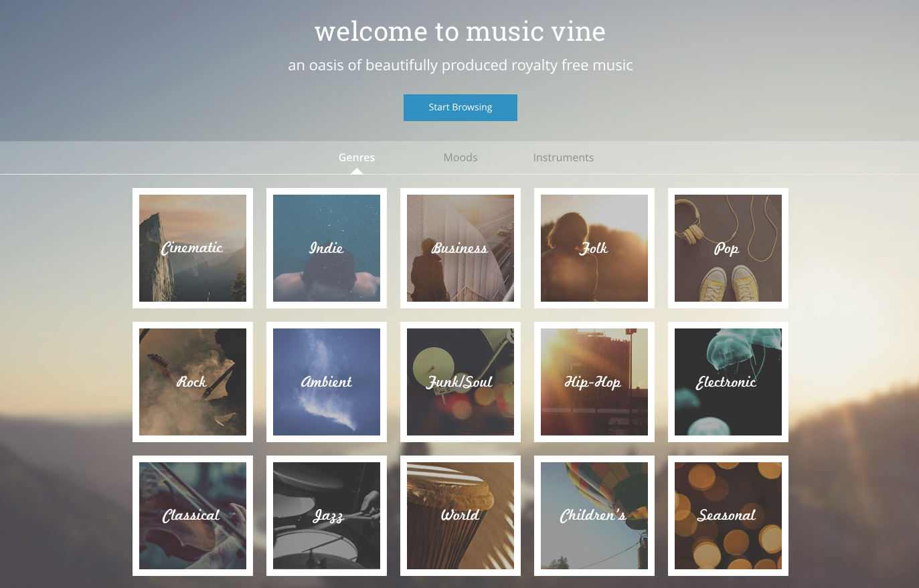Screen dimensions: 919x588
Task: Select the Rock genre tile
Action: tap(193, 382)
